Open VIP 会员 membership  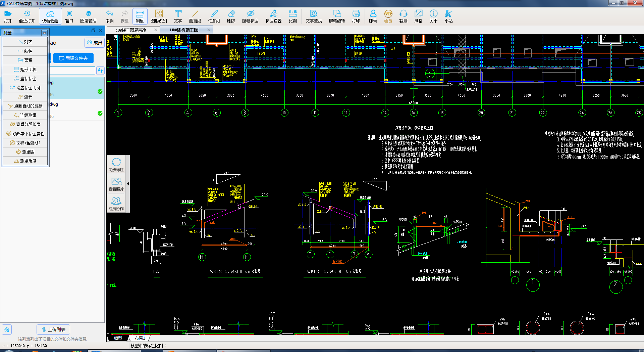coord(388,16)
